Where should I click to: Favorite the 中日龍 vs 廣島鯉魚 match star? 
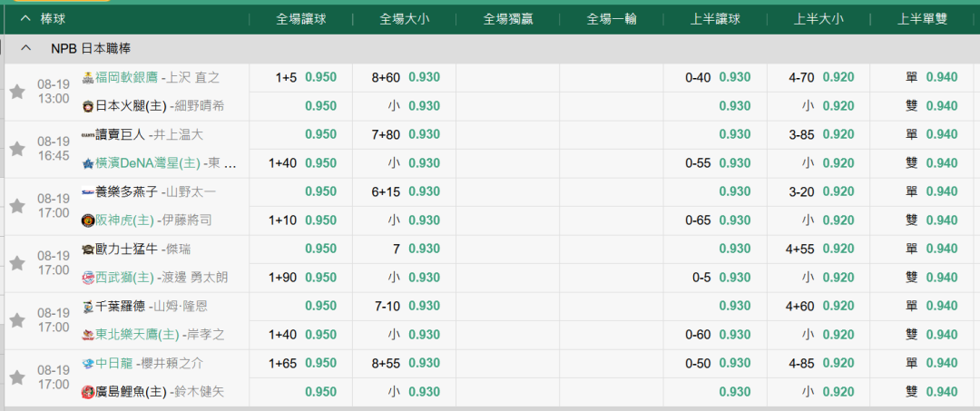(17, 378)
